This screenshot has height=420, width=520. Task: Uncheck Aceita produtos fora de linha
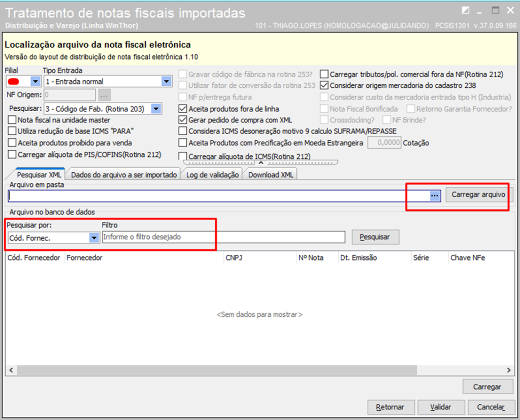tap(183, 109)
